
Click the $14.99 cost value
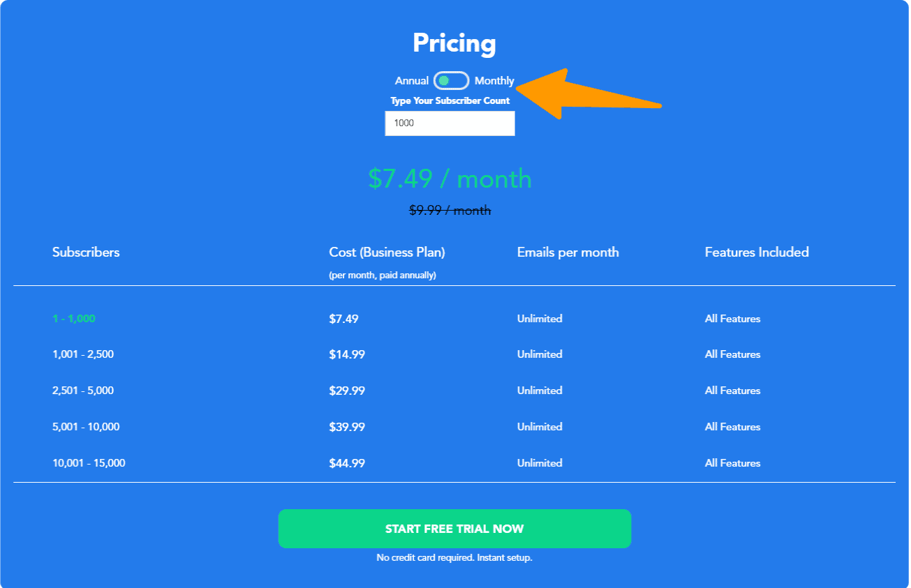coord(347,354)
